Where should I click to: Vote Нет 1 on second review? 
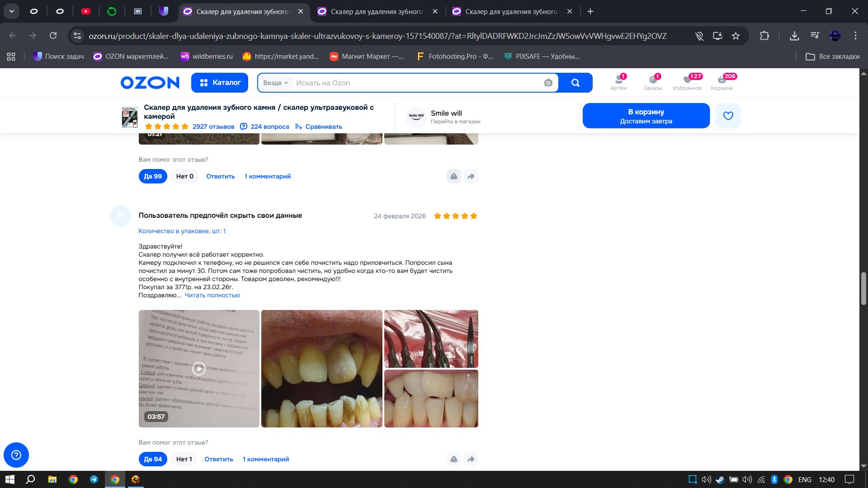[184, 459]
